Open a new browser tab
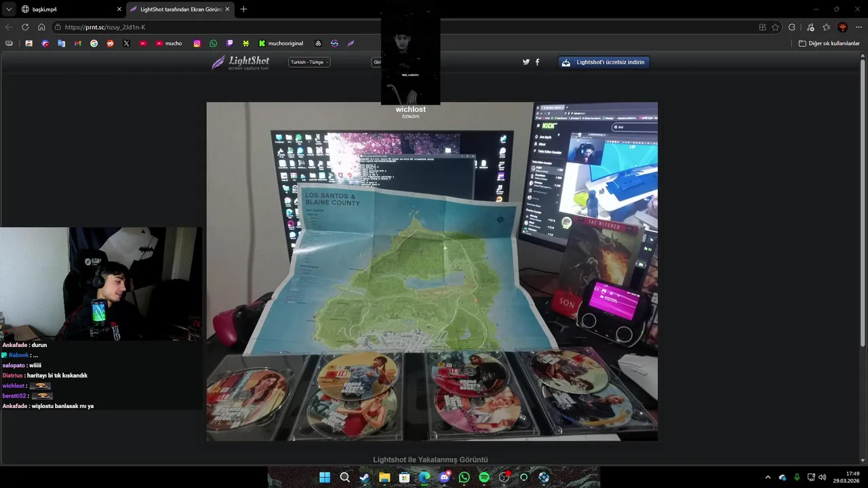868x488 pixels. click(243, 9)
